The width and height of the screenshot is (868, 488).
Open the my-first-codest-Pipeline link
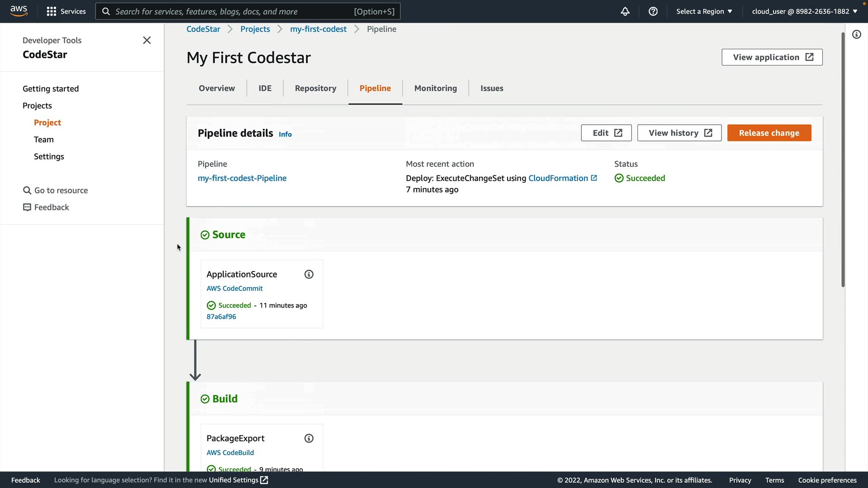(242, 178)
